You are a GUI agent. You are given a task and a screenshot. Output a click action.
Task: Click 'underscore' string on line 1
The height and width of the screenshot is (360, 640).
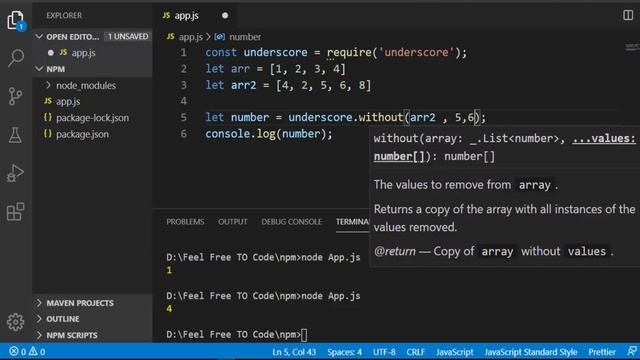tap(416, 52)
